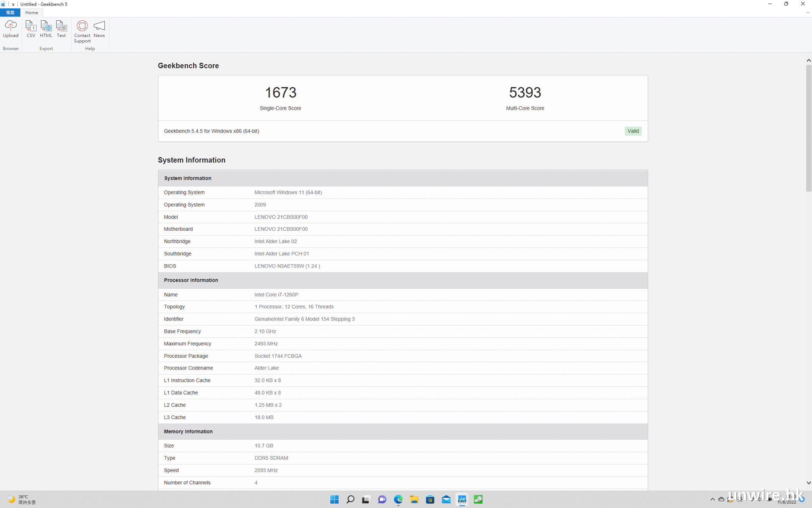Select the Home ribbon tab

click(x=31, y=13)
